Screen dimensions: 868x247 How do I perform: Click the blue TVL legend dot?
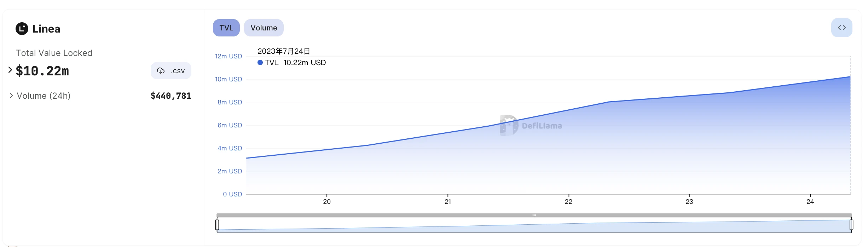260,63
